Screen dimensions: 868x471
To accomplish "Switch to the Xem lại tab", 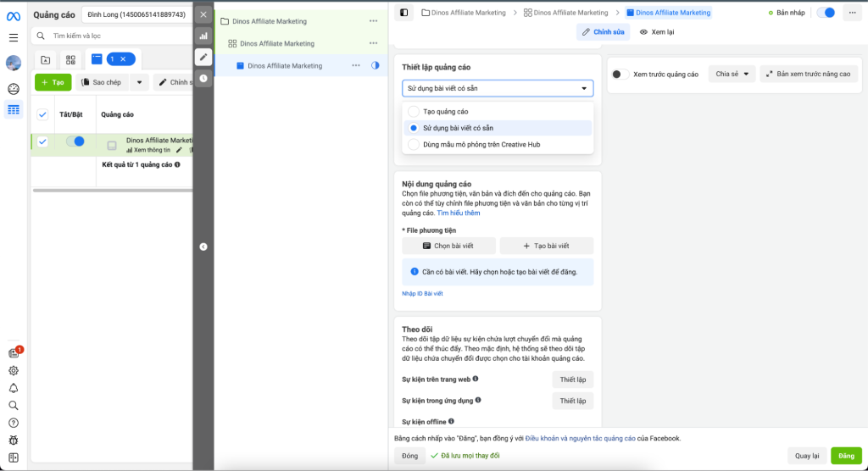I will pyautogui.click(x=657, y=32).
